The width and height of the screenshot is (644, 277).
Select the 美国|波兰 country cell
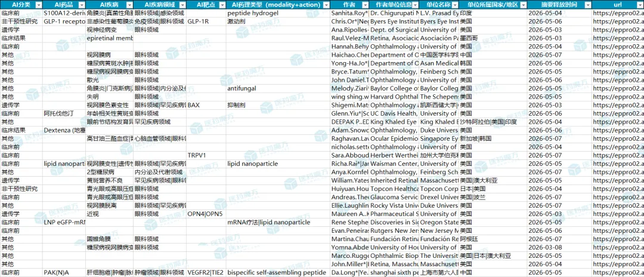point(493,197)
